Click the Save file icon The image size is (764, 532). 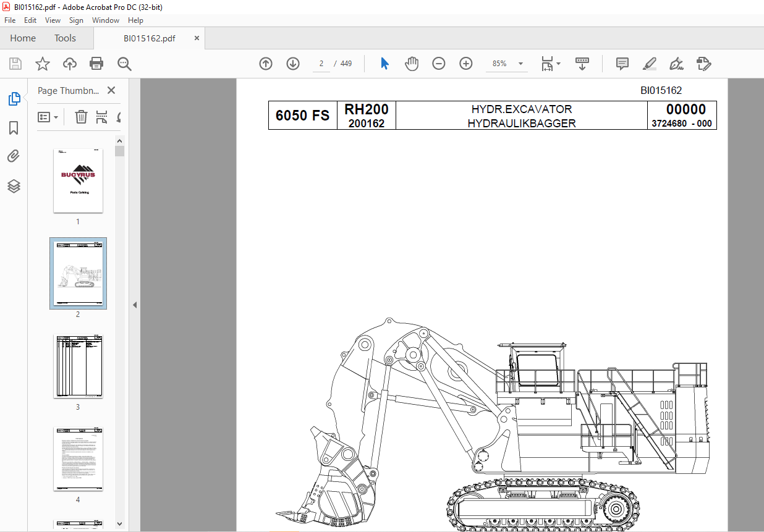coord(15,64)
